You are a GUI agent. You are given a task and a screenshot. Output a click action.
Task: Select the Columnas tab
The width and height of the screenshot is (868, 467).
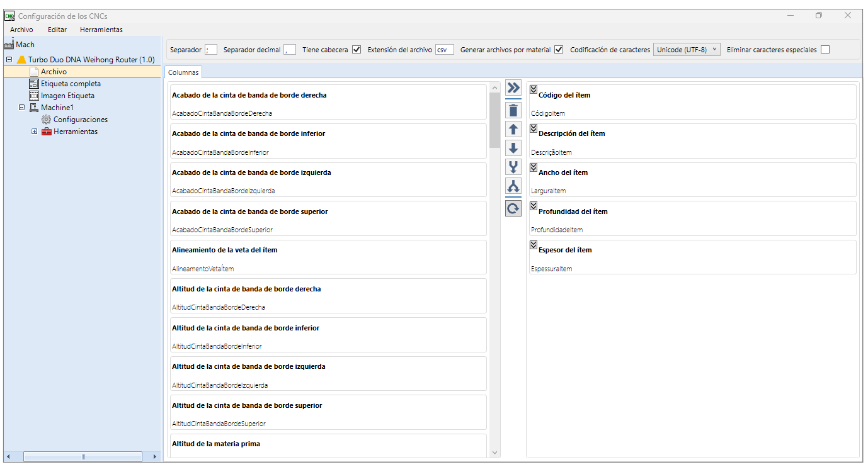(x=183, y=72)
